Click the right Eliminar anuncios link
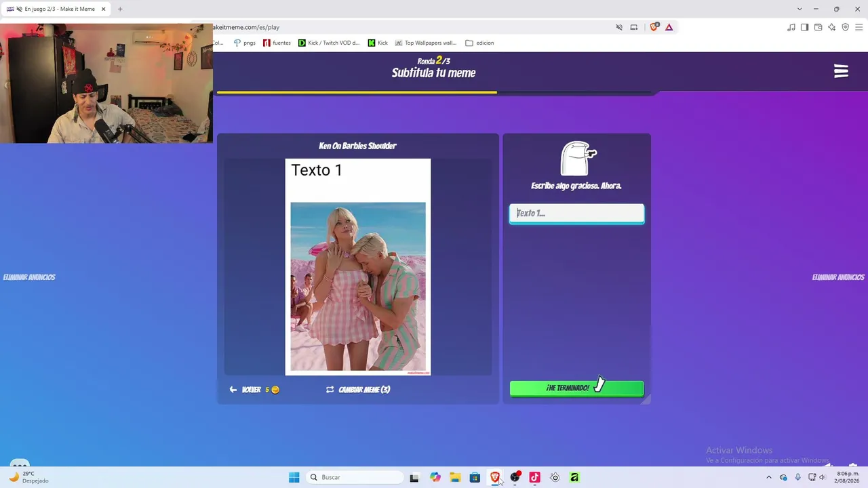The height and width of the screenshot is (488, 868). 838,277
